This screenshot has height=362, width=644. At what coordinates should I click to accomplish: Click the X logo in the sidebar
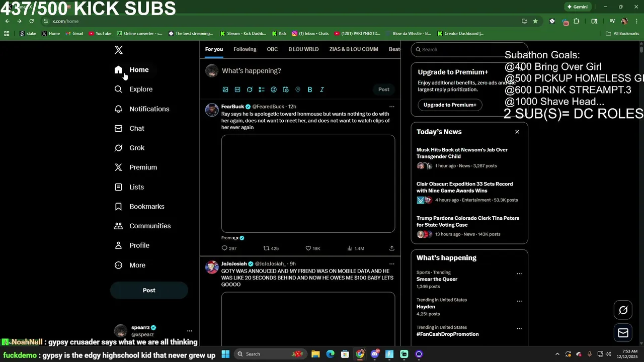point(119,50)
